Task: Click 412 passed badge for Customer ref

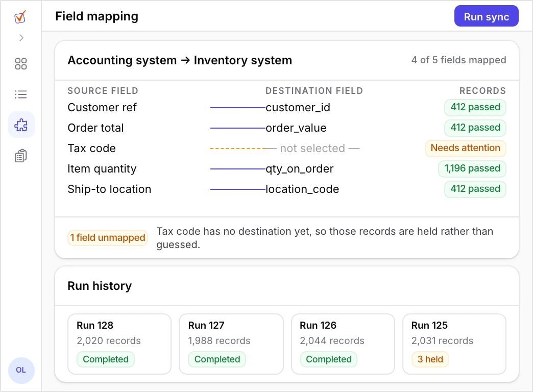Action: tap(475, 107)
